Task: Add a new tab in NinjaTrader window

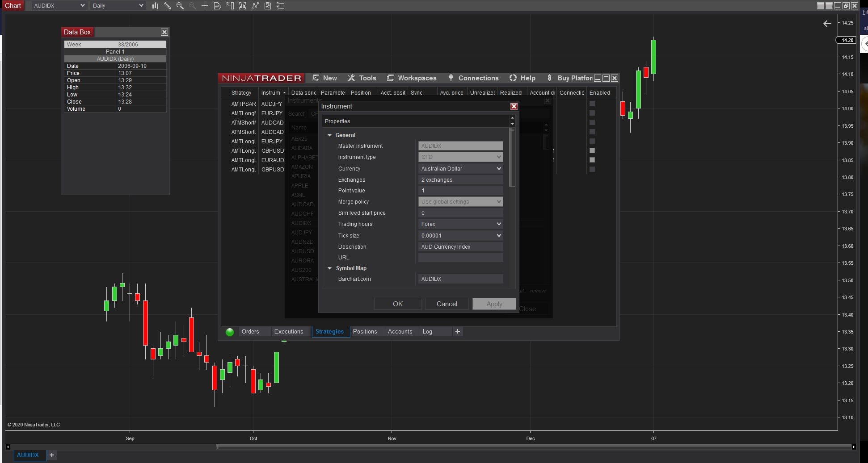Action: [457, 331]
